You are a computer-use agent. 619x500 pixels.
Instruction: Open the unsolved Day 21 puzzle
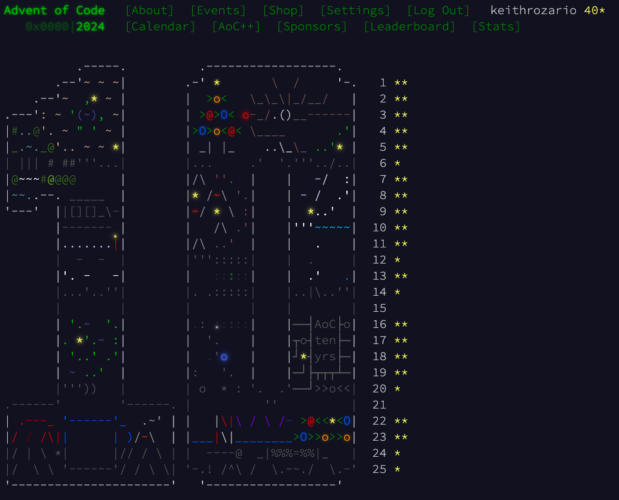point(379,405)
